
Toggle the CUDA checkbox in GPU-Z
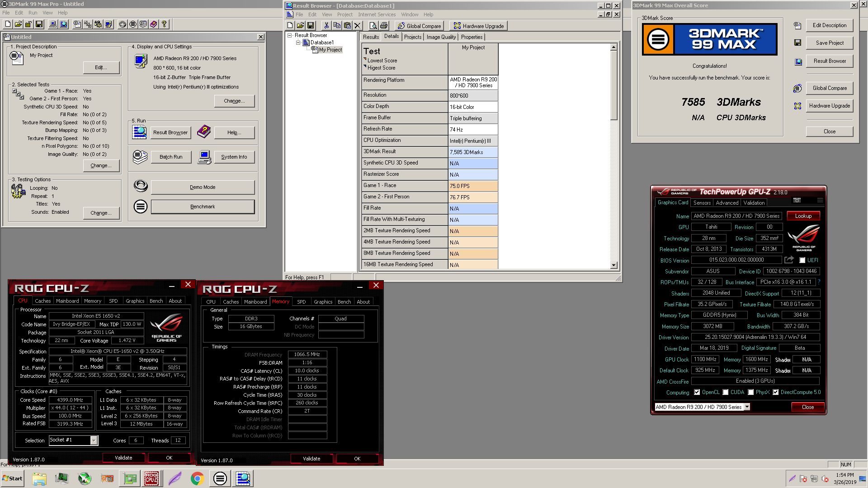point(725,392)
